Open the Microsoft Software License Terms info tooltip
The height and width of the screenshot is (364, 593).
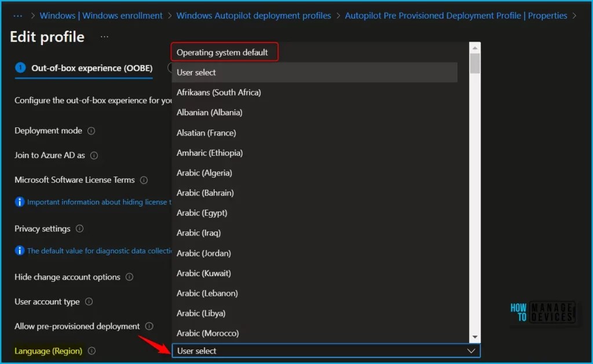pos(143,180)
